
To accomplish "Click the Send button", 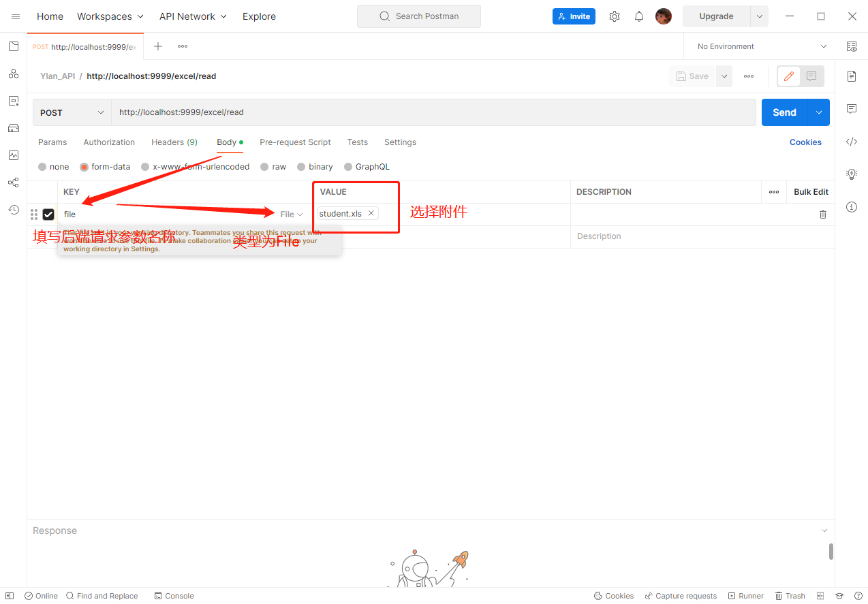I will coord(784,113).
